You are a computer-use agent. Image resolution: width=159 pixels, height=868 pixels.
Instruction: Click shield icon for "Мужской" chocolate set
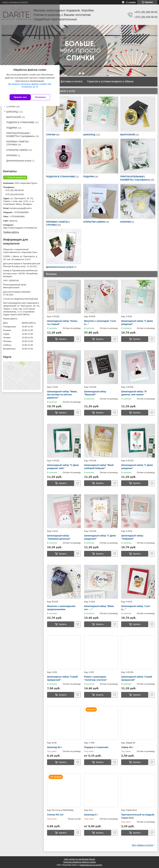[x=115, y=412]
